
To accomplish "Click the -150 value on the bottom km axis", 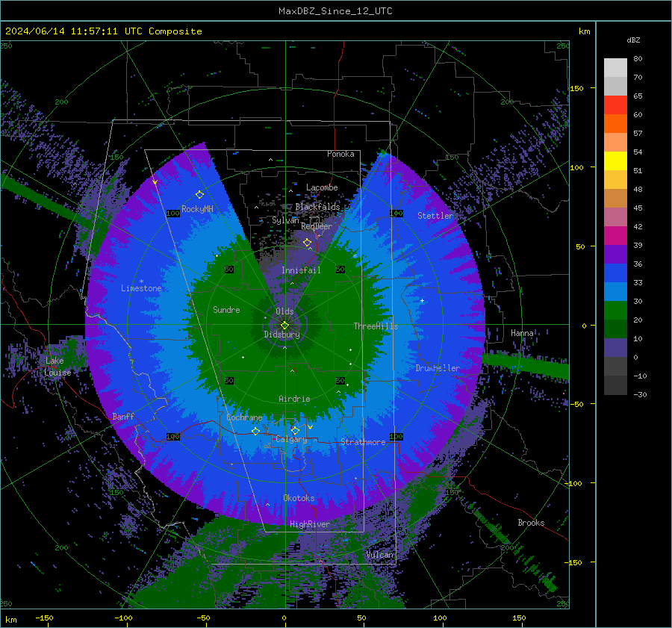I will pos(44,618).
